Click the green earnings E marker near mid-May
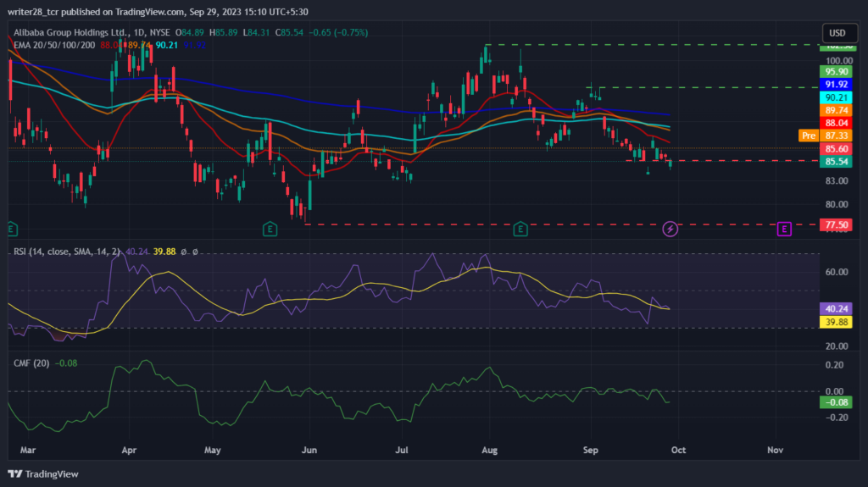 coord(270,229)
